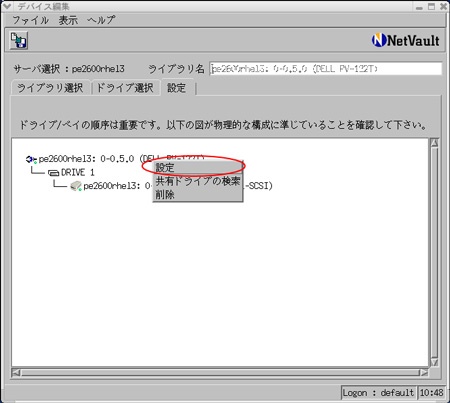Select the library icon for pe2600rhel3
This screenshot has width=450, height=403.
pos(31,159)
